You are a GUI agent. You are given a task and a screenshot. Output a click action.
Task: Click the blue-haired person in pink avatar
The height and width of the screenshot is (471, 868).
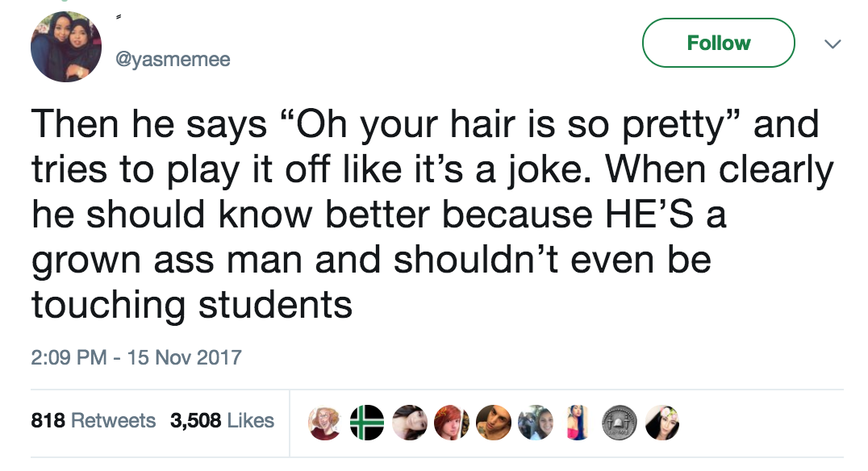pos(577,422)
